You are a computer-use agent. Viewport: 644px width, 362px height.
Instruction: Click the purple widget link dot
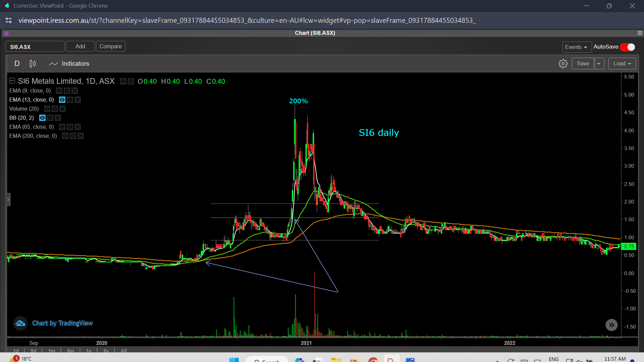click(6, 33)
